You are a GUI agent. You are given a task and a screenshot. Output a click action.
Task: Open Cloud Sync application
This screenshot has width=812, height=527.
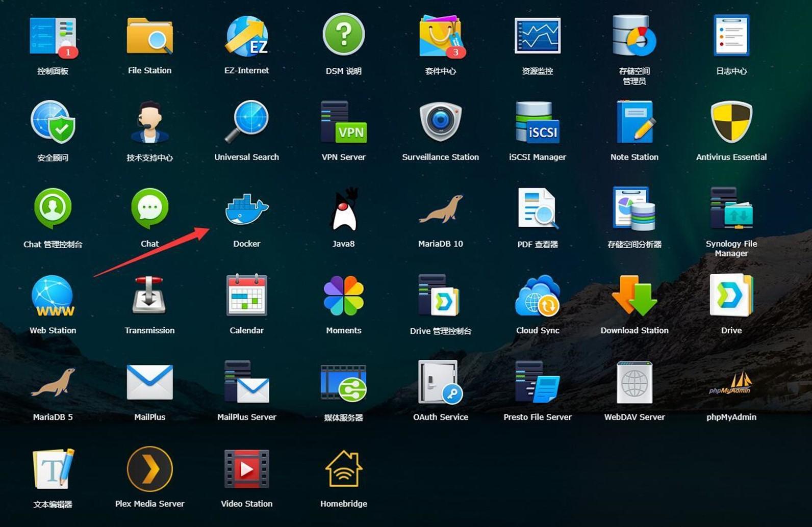537,296
